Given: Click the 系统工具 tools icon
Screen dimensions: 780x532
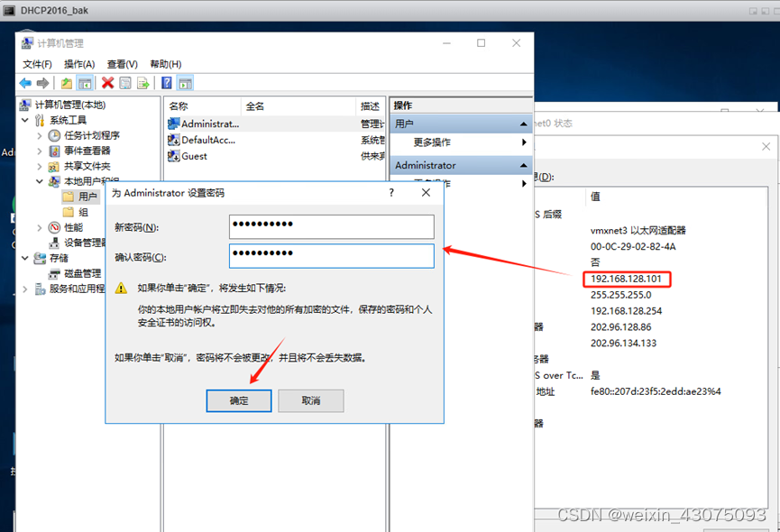Looking at the screenshot, I should 40,120.
